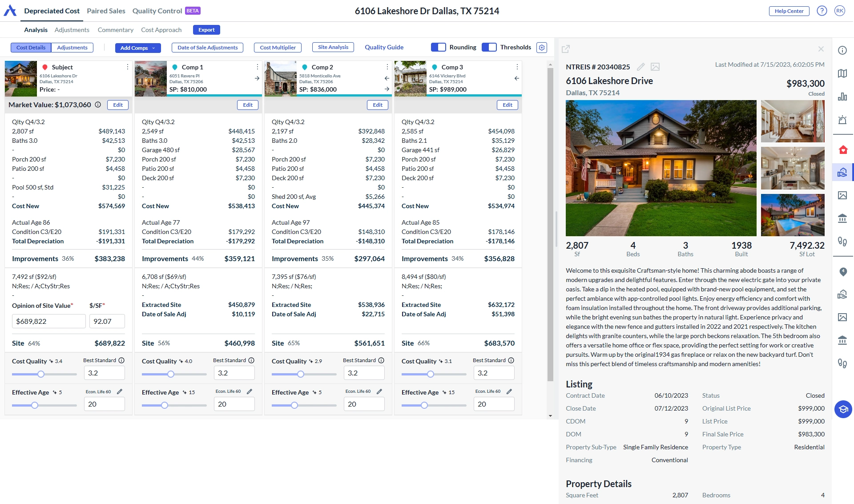Click the red home heart icon
The height and width of the screenshot is (504, 854).
[x=843, y=149]
